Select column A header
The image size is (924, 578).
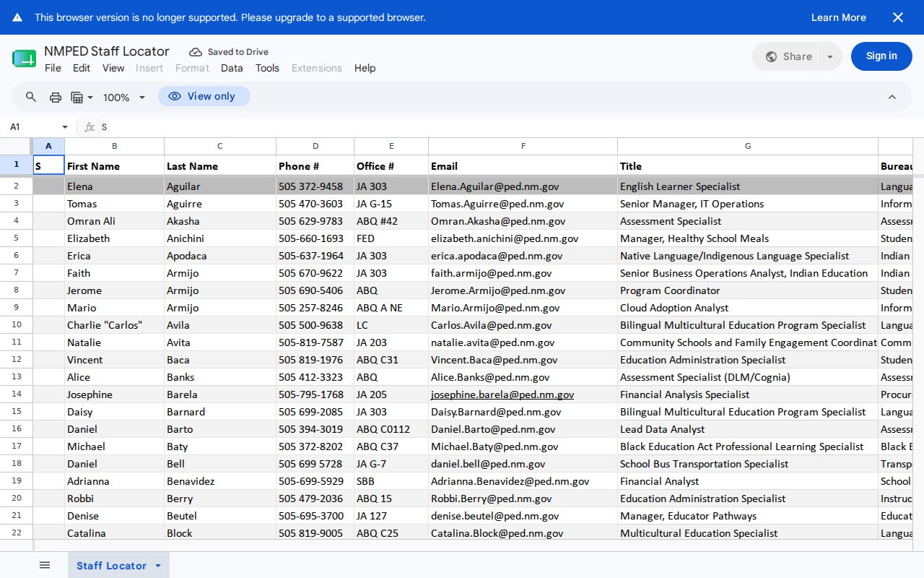click(x=48, y=146)
